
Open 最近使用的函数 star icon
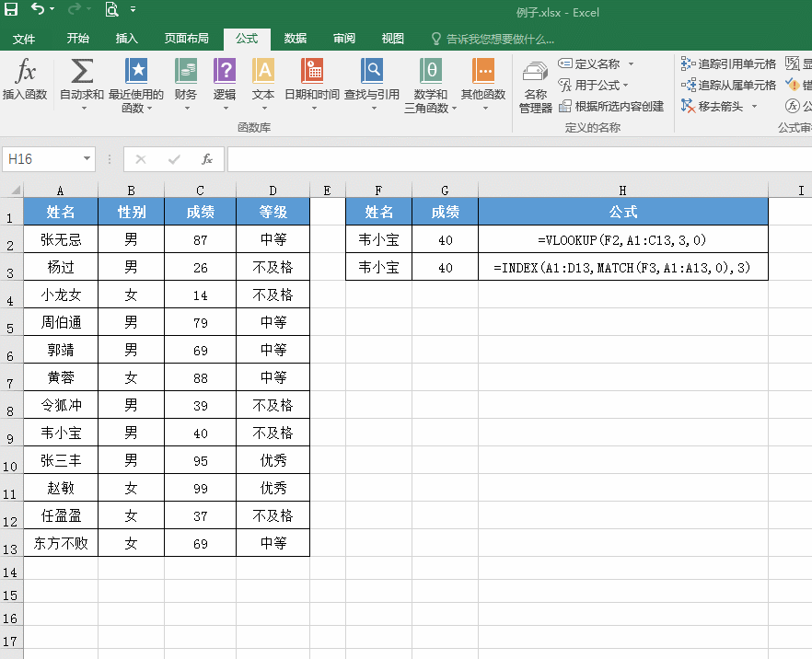coord(136,71)
